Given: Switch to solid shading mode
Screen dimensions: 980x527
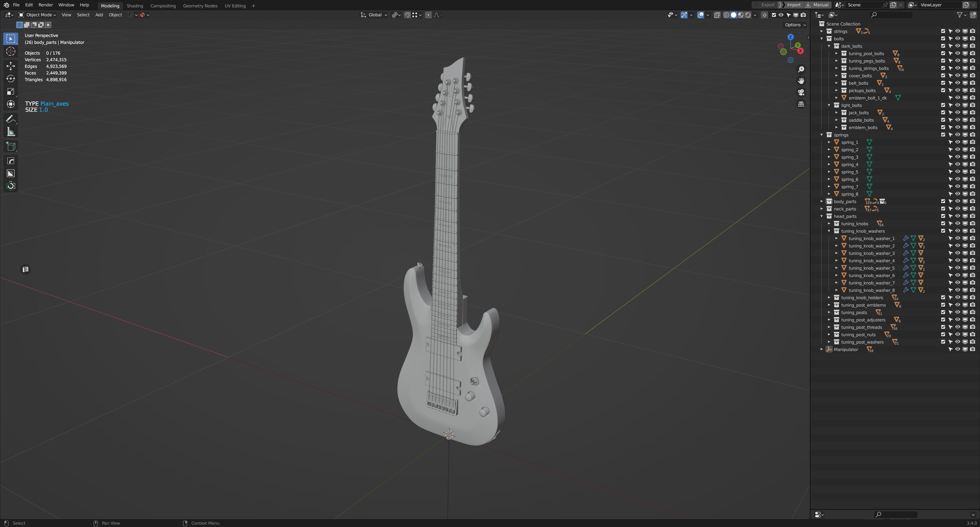Looking at the screenshot, I should click(x=733, y=15).
